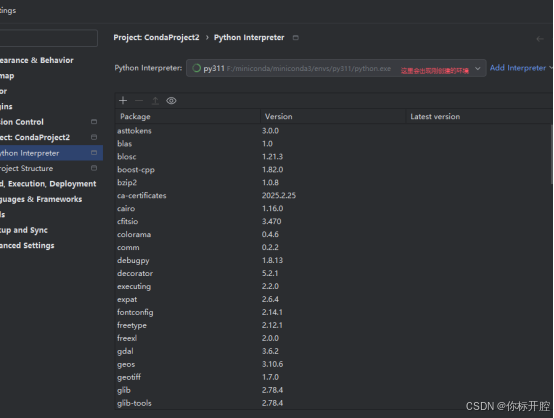Click the icon beside the Python Interpreter breadcrumb

click(x=296, y=37)
